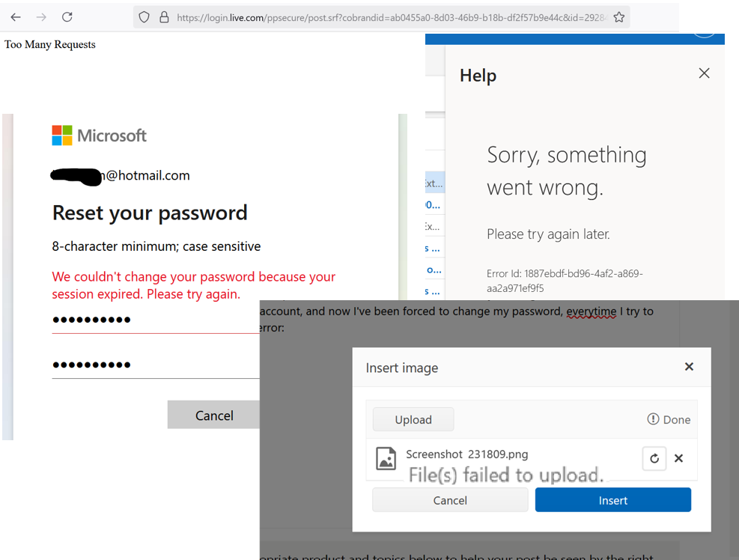Click Cancel in the Insert image dialog
Screen dimensions: 739x560
pyautogui.click(x=449, y=499)
